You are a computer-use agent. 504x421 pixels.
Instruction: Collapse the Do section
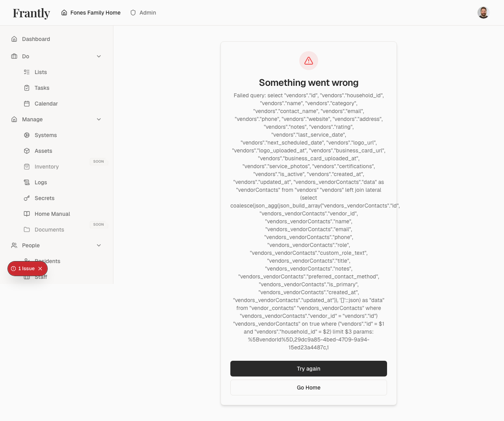[99, 56]
